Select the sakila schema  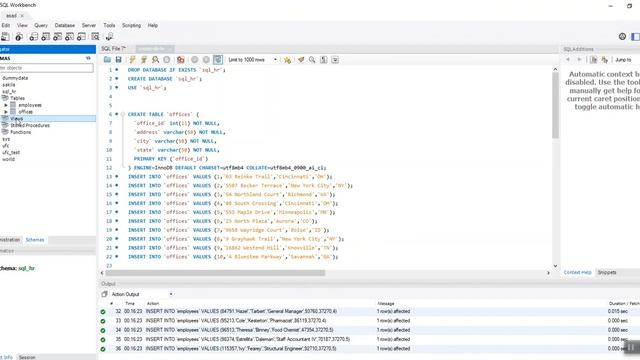[x=9, y=84]
